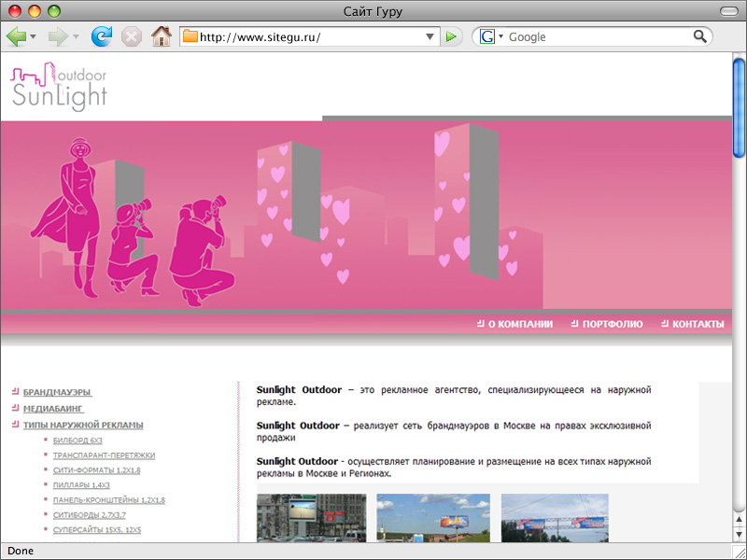Open the ПИЛЛАРЫ 1,4Х3 link
The height and width of the screenshot is (560, 747).
(81, 484)
